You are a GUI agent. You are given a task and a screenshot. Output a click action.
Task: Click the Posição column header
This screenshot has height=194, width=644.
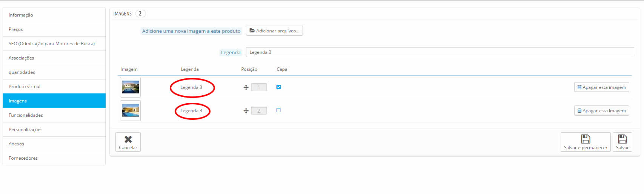coord(249,69)
